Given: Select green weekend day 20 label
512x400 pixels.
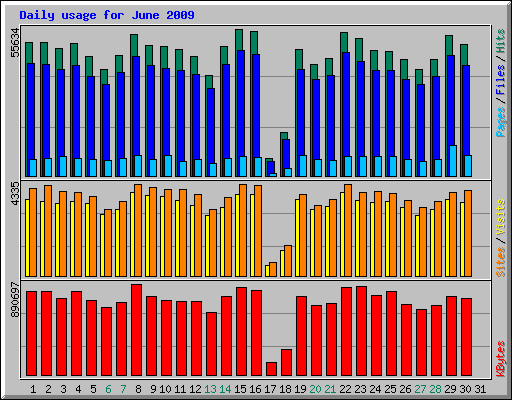Looking at the screenshot, I should pos(315,389).
